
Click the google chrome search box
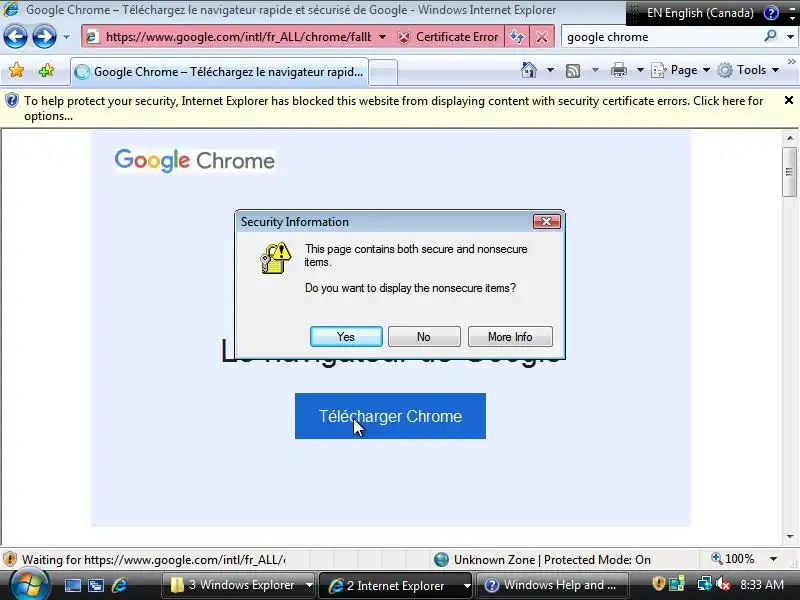(x=661, y=37)
